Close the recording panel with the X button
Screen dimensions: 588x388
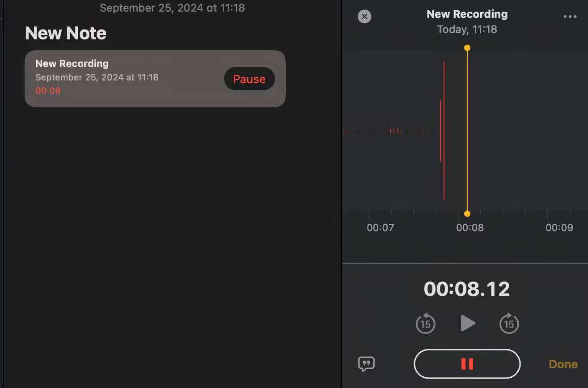coord(364,17)
